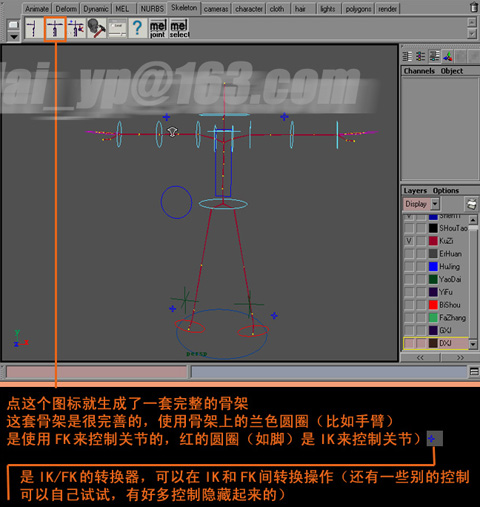Click the skull and hammer shelf icon

[97, 28]
